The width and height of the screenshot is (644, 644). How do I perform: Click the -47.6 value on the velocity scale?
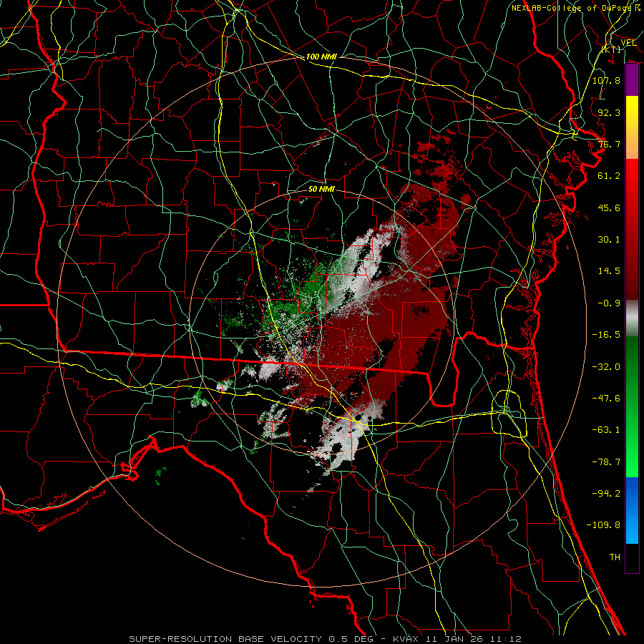(x=606, y=399)
